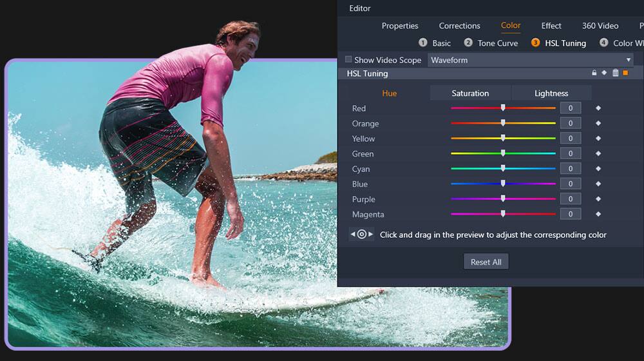This screenshot has width=644, height=361.
Task: Click the orange square in HSL Tuning header
Action: click(625, 73)
